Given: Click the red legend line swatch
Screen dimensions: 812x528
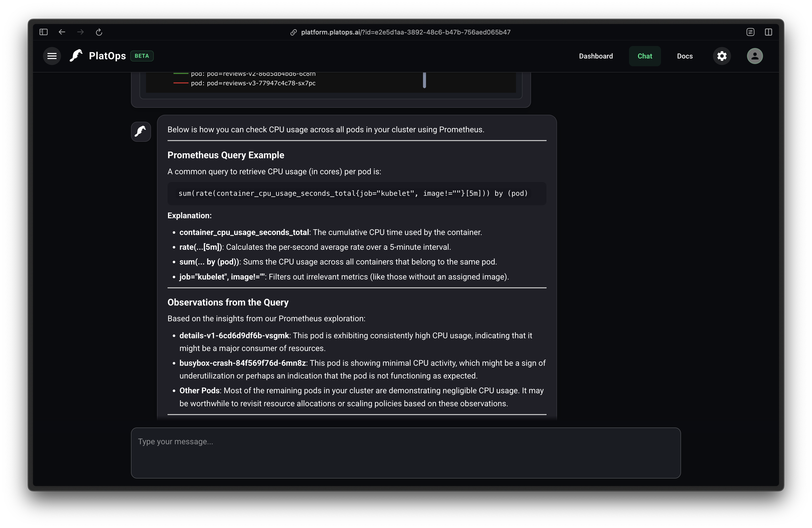Looking at the screenshot, I should [181, 83].
